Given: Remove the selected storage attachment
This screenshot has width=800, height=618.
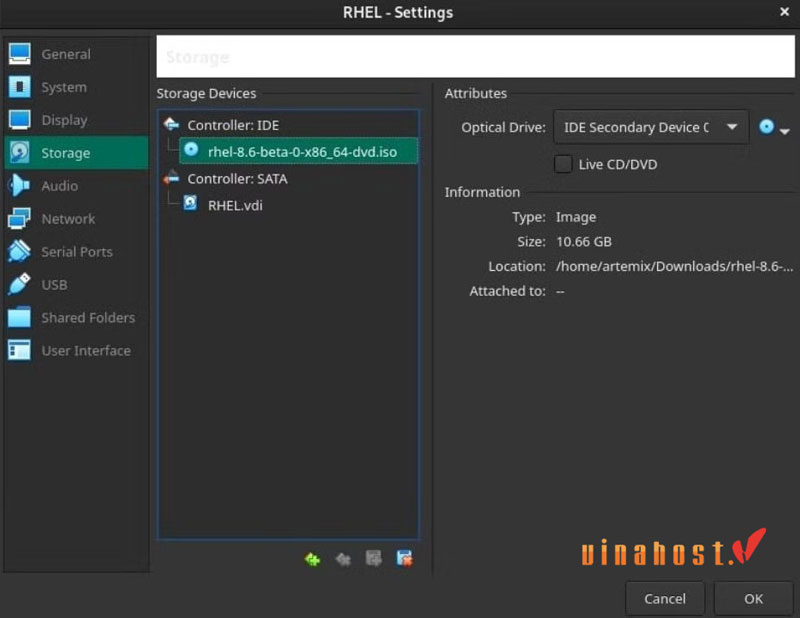Looking at the screenshot, I should tap(405, 558).
